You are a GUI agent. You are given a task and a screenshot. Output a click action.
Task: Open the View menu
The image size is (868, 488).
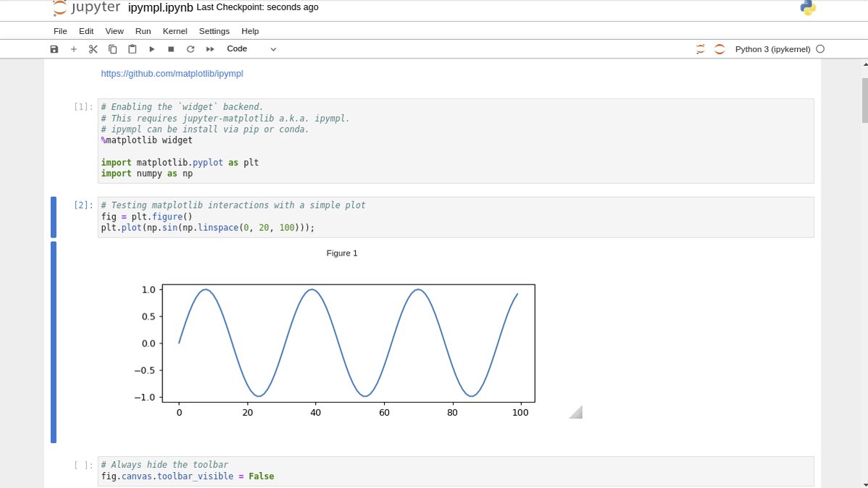(114, 31)
